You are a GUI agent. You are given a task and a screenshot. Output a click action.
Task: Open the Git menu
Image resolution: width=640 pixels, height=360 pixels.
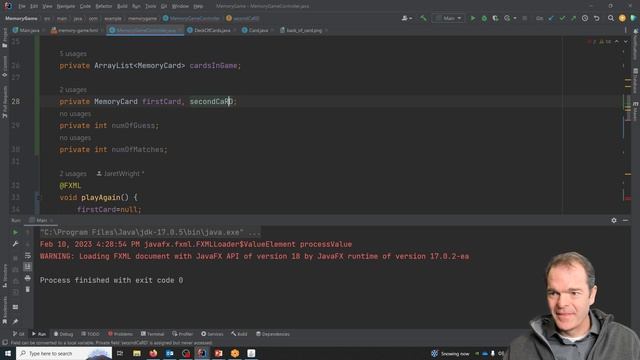coord(164,6)
